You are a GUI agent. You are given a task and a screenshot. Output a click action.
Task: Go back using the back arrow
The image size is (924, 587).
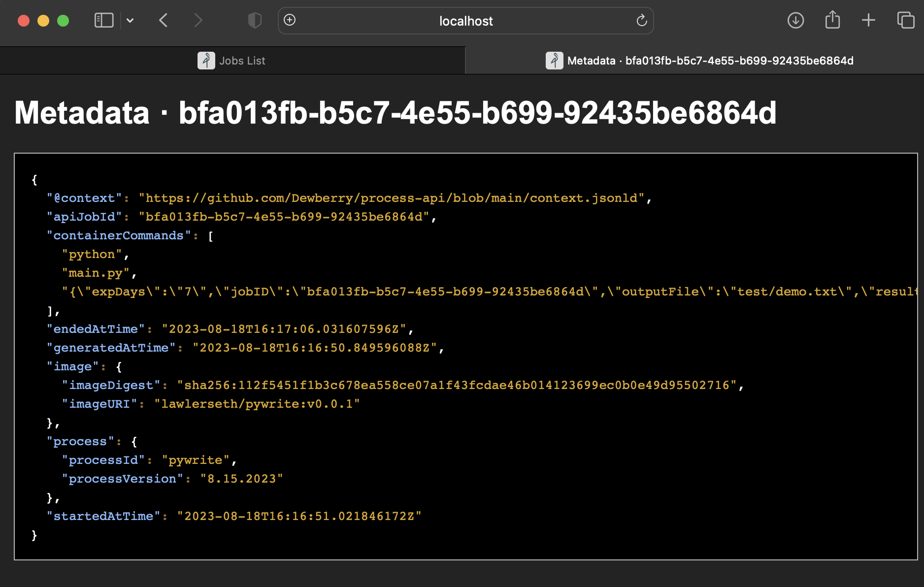pos(164,20)
